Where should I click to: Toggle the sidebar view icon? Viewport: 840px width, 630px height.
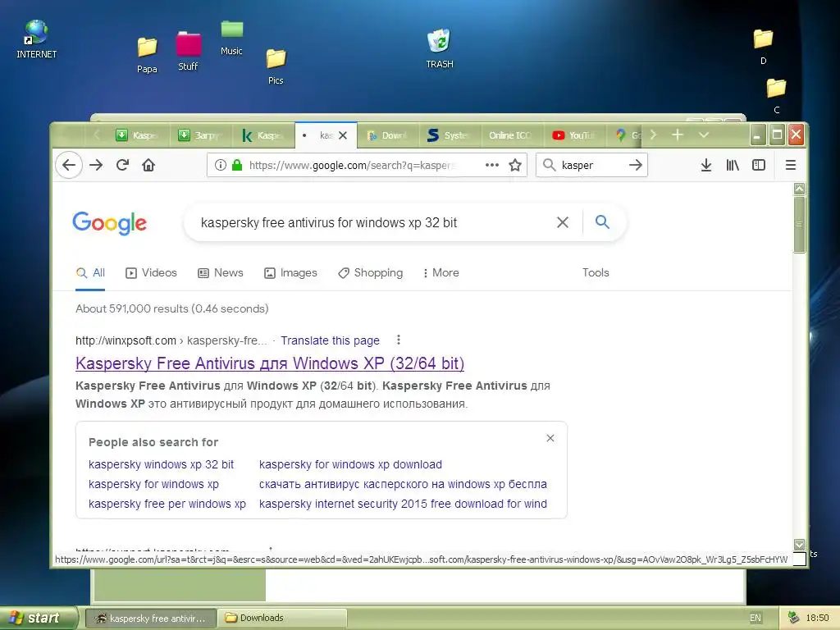(759, 165)
